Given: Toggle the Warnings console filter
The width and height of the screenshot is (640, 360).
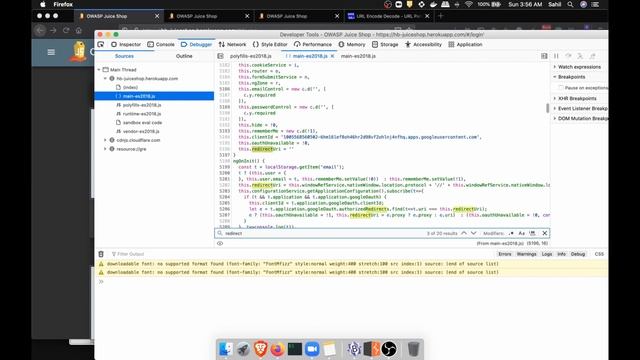Looking at the screenshot, I should click(x=527, y=254).
